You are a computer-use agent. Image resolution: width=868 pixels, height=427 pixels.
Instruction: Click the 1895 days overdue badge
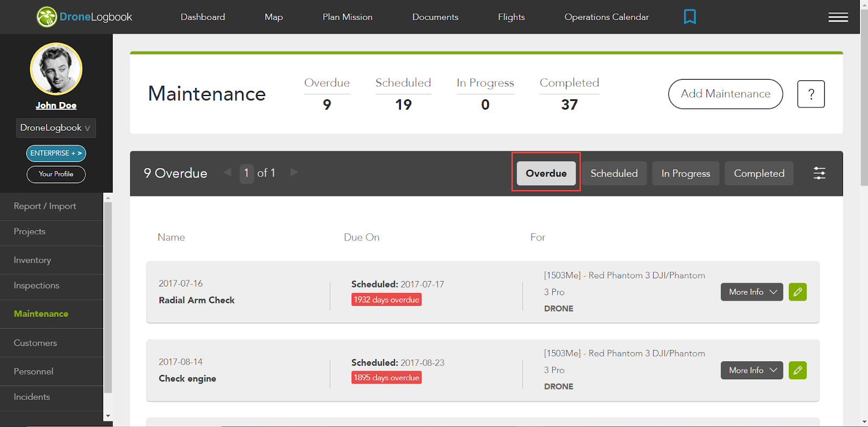tap(386, 378)
